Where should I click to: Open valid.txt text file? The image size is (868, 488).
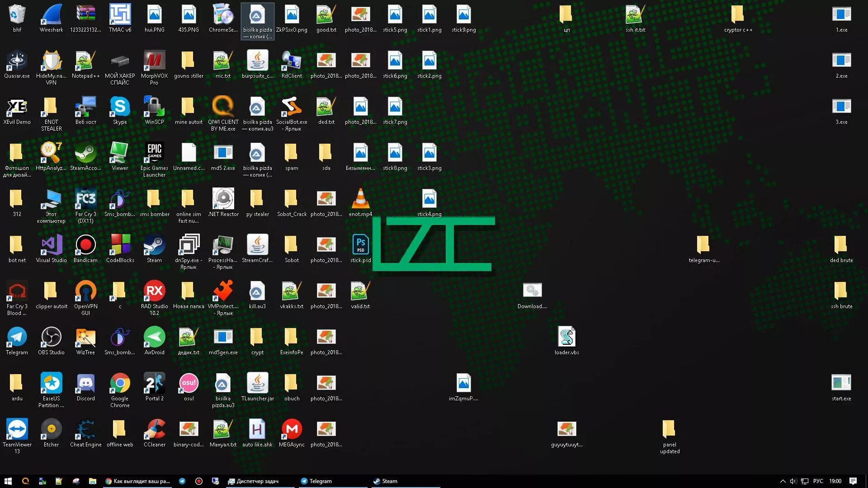[x=359, y=291]
